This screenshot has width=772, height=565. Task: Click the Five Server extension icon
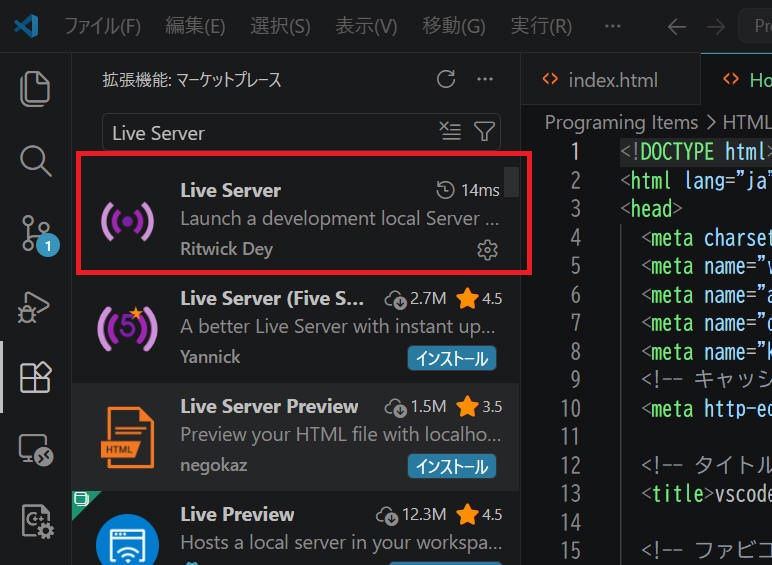tap(128, 329)
